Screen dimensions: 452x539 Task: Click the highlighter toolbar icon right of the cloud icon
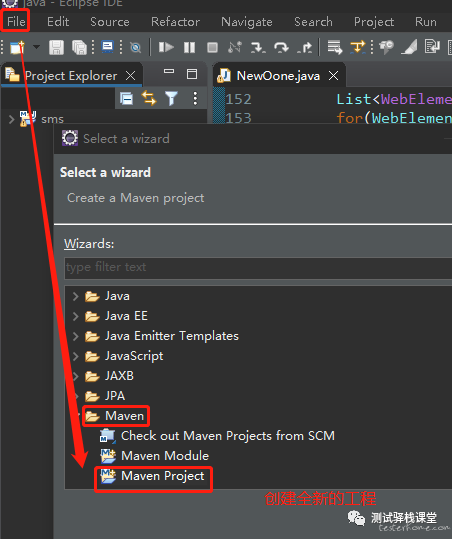[x=409, y=47]
